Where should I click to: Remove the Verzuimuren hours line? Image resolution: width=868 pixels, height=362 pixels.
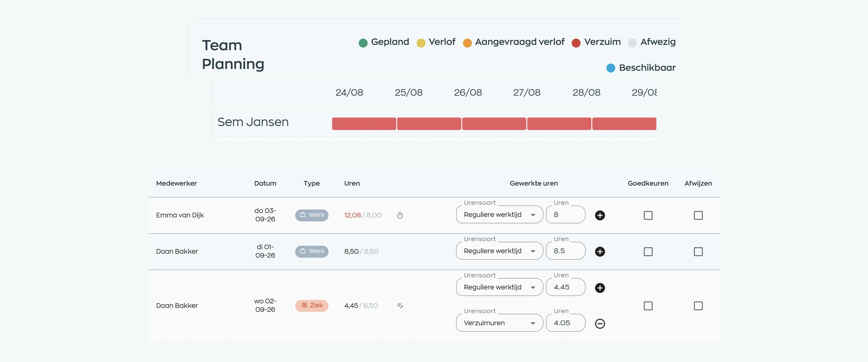600,324
